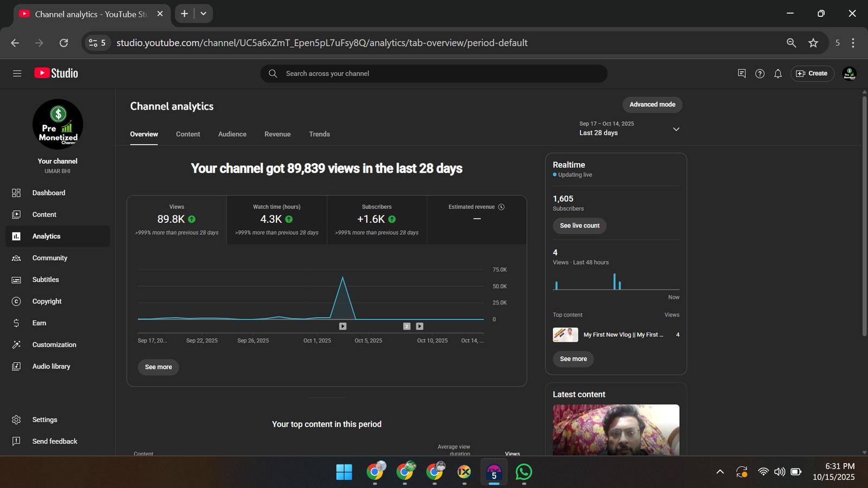
Task: Click the Advanced mode button
Action: 652,105
